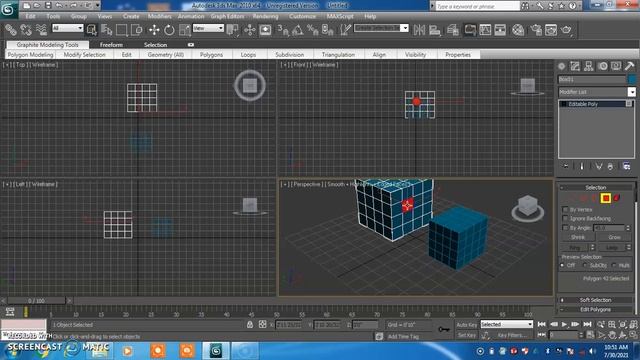The height and width of the screenshot is (360, 640).
Task: Collapse the Edit Polygons rollout
Action: (596, 309)
